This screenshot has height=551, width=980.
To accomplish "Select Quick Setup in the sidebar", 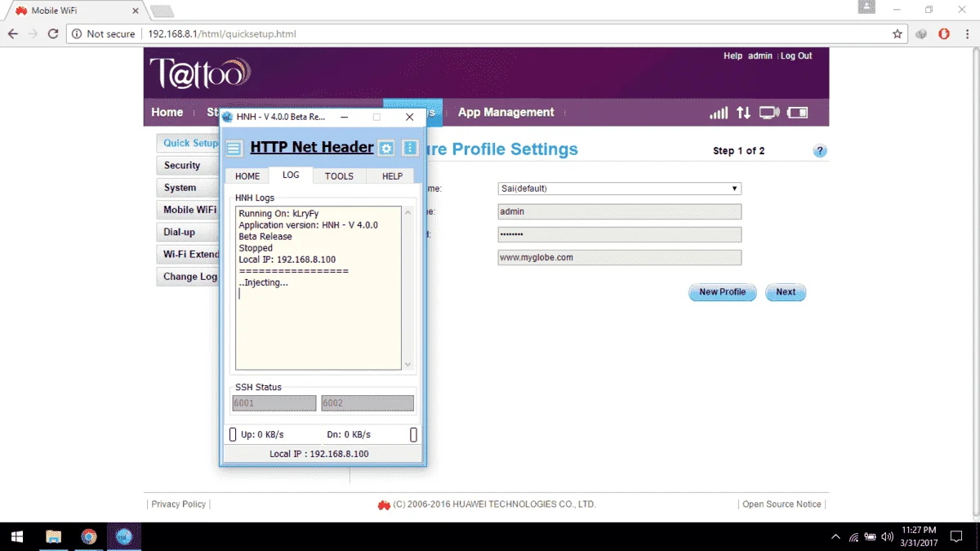I will pos(188,143).
